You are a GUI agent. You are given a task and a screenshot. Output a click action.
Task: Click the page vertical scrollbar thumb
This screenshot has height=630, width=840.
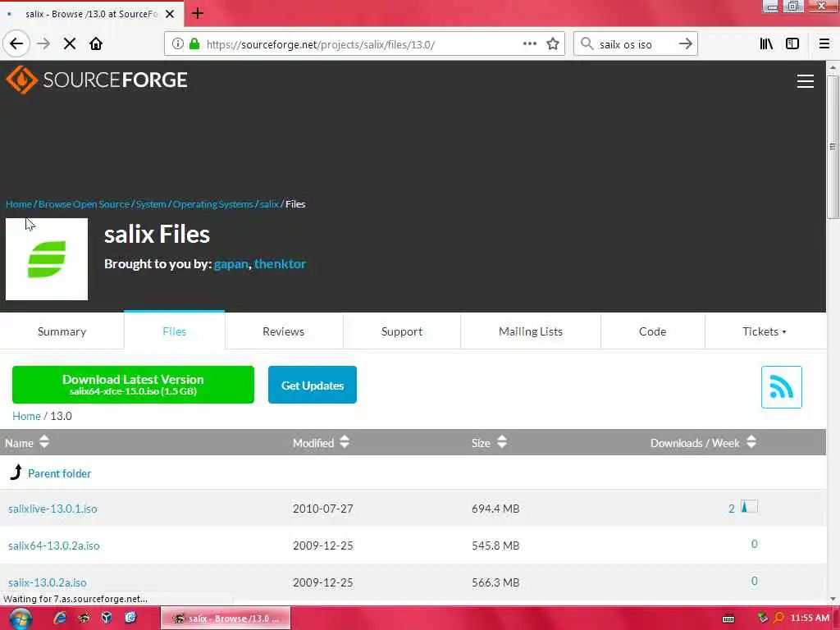tap(832, 146)
